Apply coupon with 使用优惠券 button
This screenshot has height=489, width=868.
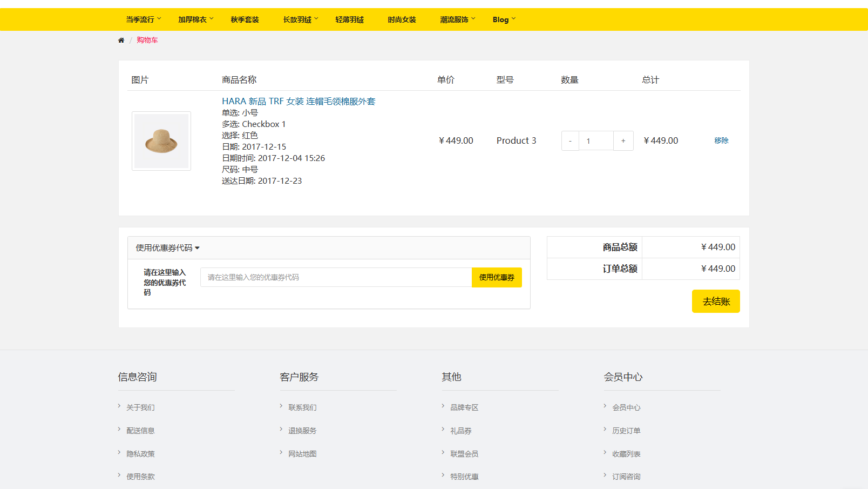pyautogui.click(x=497, y=277)
